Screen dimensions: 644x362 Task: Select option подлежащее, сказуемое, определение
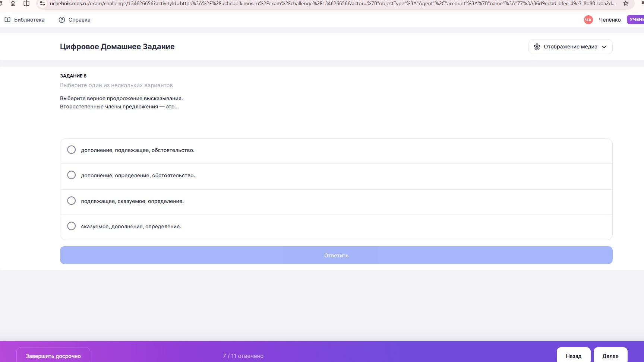[336, 202]
